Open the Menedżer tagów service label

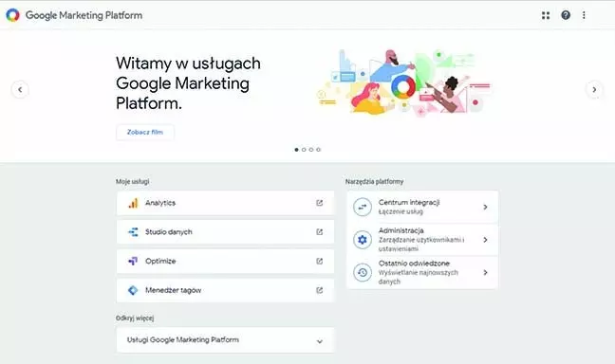click(x=174, y=290)
